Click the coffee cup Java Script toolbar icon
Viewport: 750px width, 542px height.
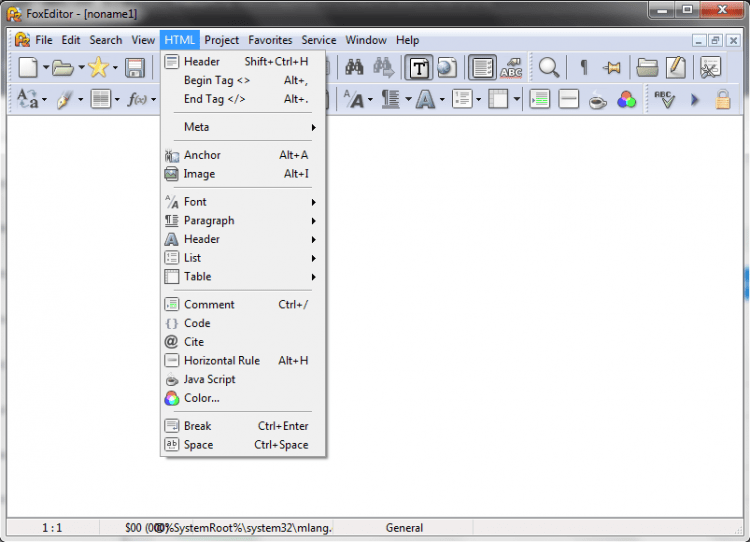tap(598, 100)
